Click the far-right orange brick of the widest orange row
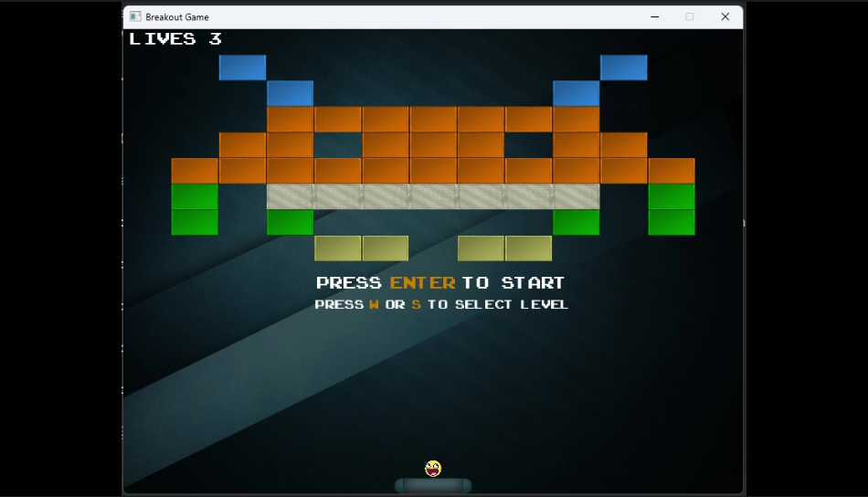 [x=672, y=171]
